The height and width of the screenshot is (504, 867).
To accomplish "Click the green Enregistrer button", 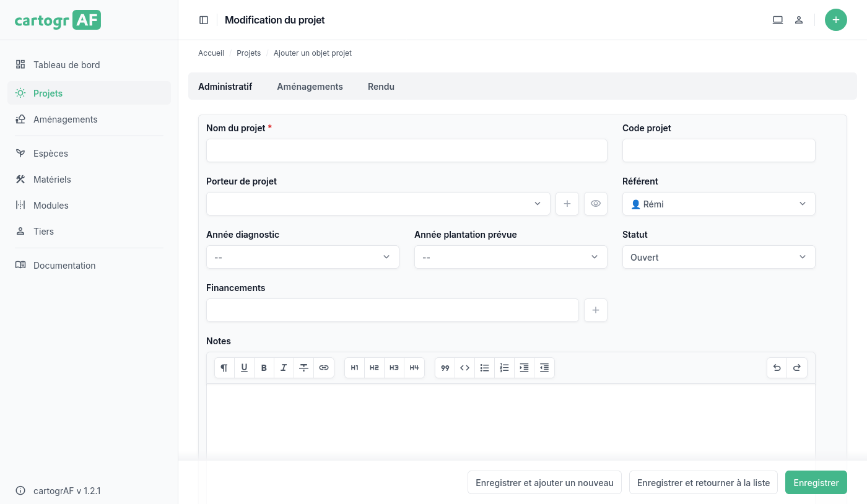I will (x=816, y=483).
